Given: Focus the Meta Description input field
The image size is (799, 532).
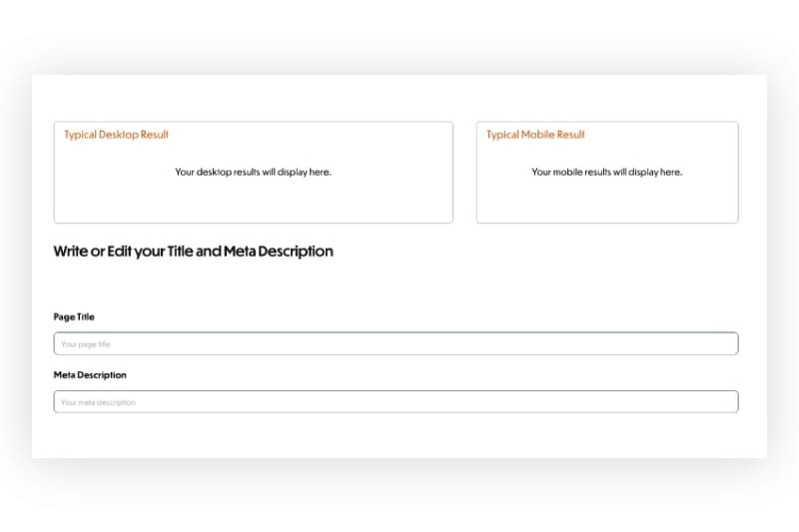Looking at the screenshot, I should pyautogui.click(x=396, y=401).
